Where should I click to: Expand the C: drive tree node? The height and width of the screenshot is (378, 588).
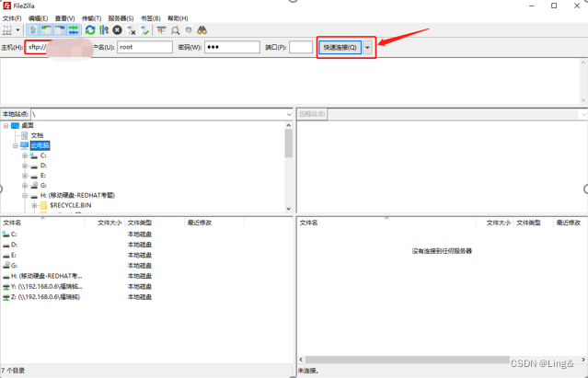(25, 155)
